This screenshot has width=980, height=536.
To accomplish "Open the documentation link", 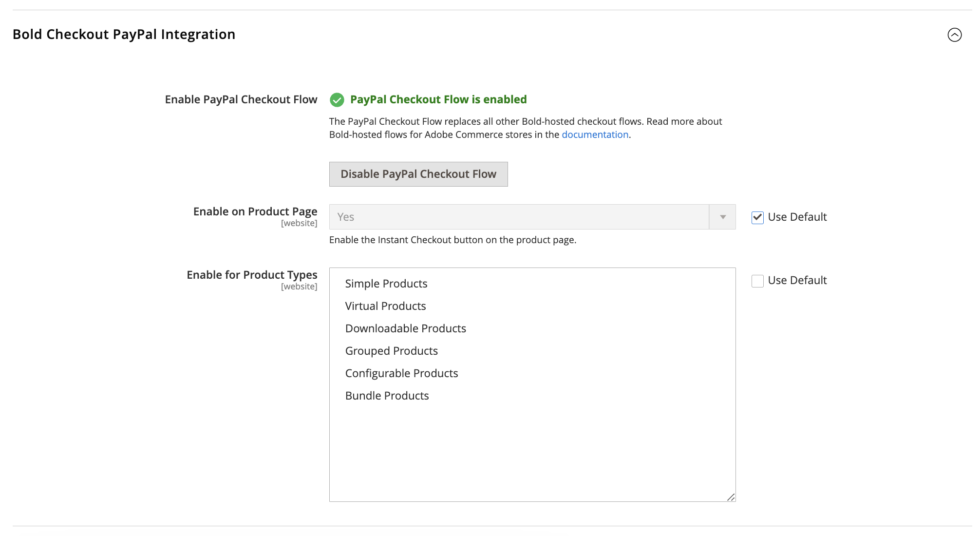I will [x=595, y=134].
